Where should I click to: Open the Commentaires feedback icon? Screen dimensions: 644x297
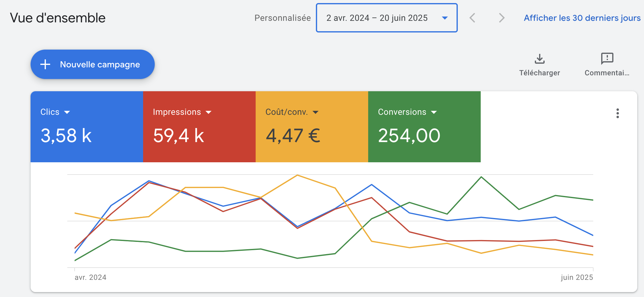coord(607,58)
